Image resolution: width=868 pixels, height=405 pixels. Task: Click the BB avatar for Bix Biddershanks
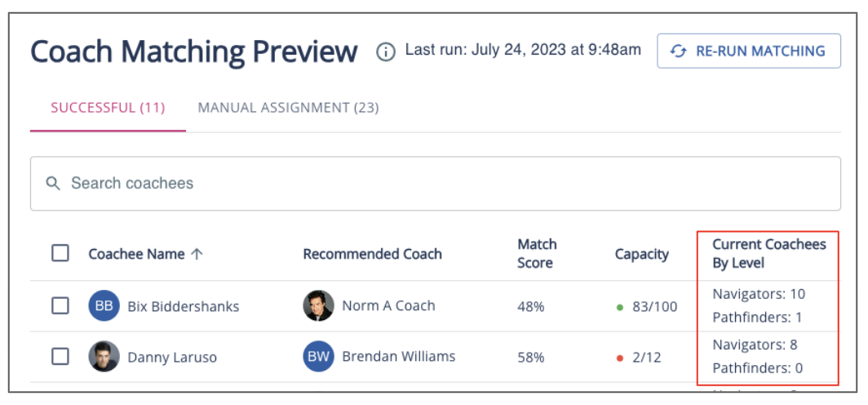104,306
